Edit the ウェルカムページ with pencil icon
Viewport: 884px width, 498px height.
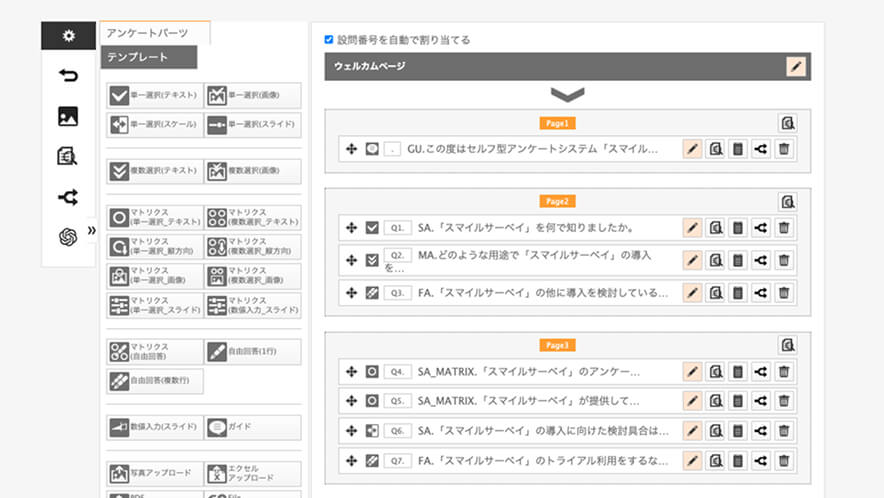[x=795, y=67]
